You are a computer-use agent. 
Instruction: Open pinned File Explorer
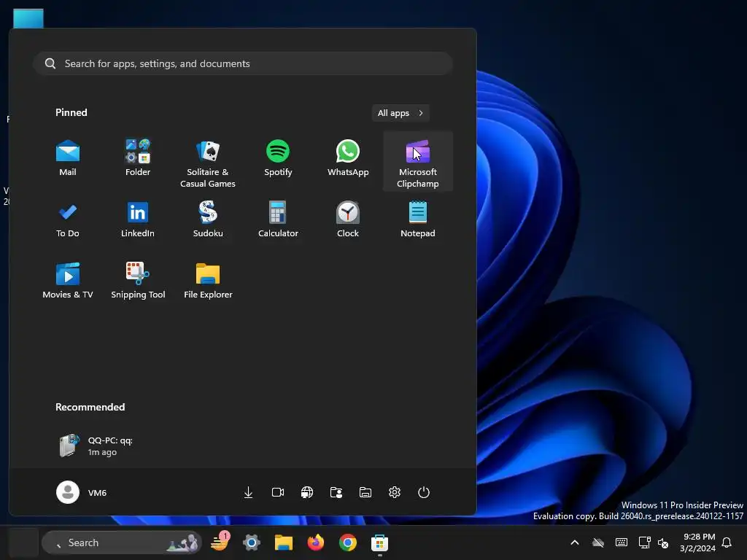pyautogui.click(x=208, y=281)
